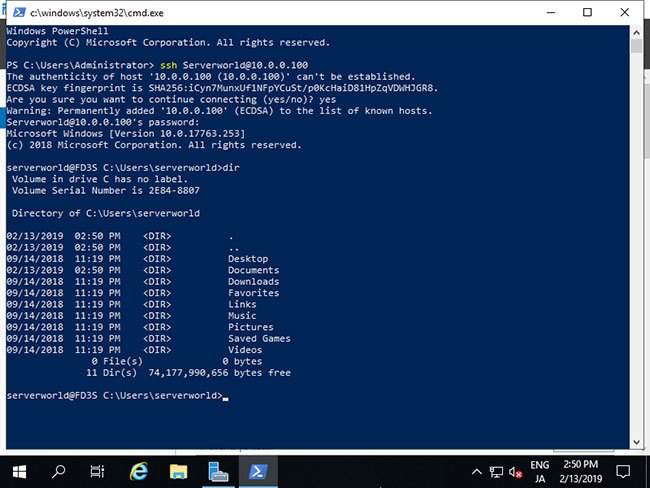Viewport: 650px width, 488px height.
Task: Click the muted volume tray icon
Action: pyautogui.click(x=515, y=472)
